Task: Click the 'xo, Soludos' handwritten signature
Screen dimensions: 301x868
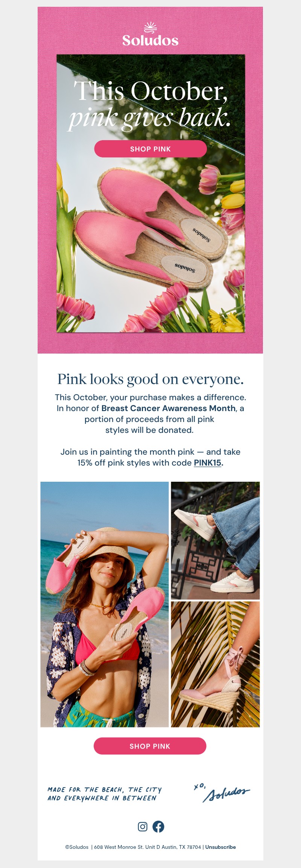Action: coord(222,792)
